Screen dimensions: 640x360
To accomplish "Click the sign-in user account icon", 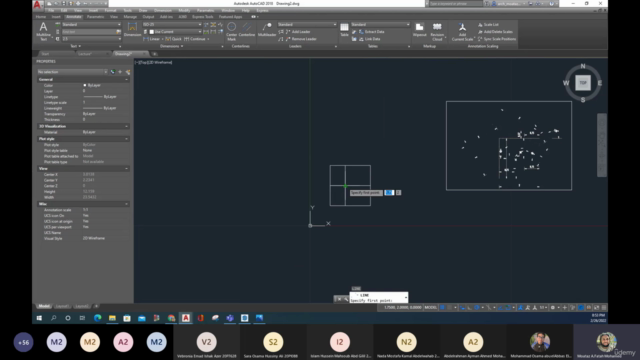I will (x=494, y=4).
